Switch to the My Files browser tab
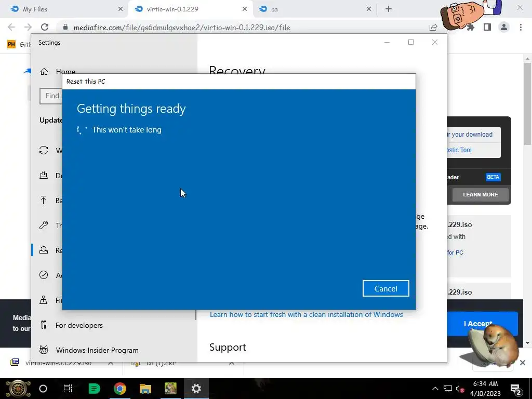 coord(64,9)
